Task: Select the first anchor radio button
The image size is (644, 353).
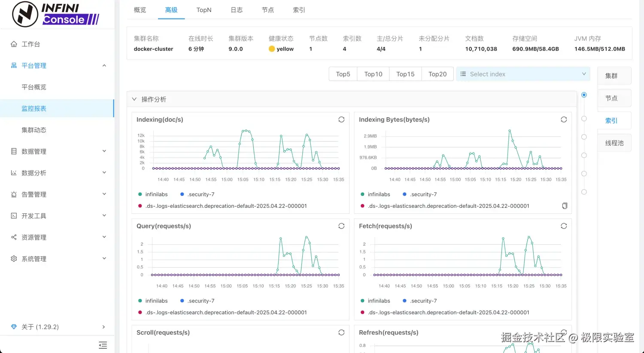Action: coord(584,95)
